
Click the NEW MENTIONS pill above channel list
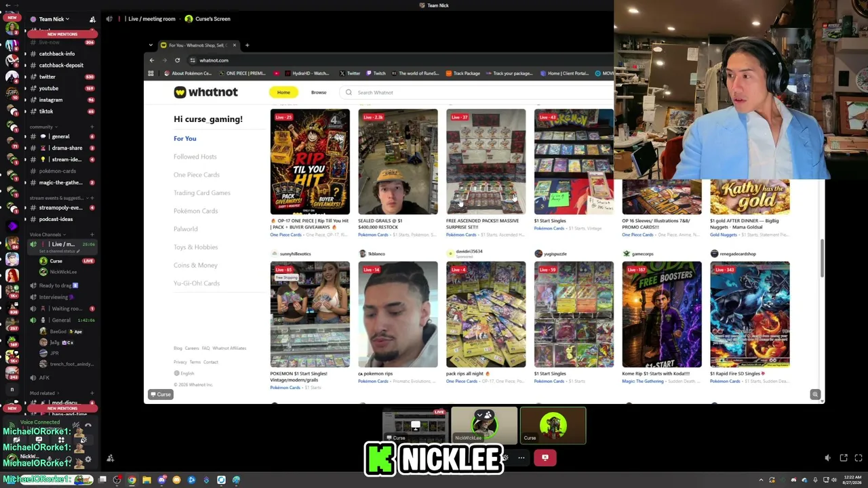coord(62,34)
